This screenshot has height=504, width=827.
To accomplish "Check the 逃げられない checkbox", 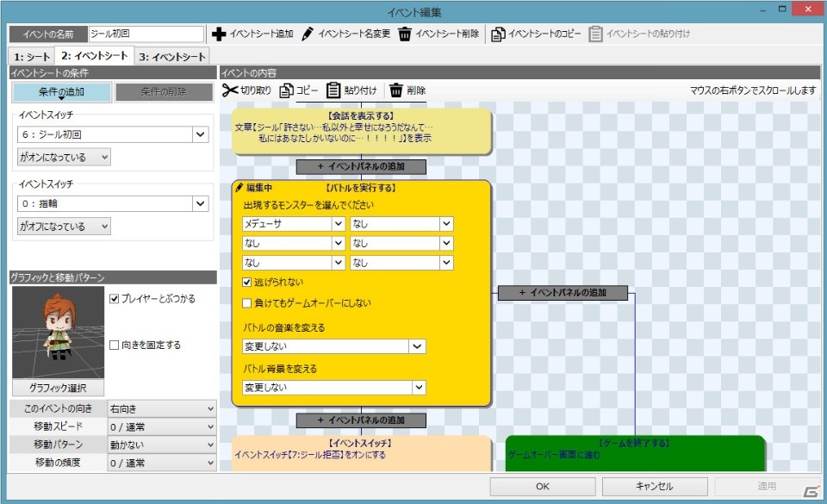I will (246, 282).
